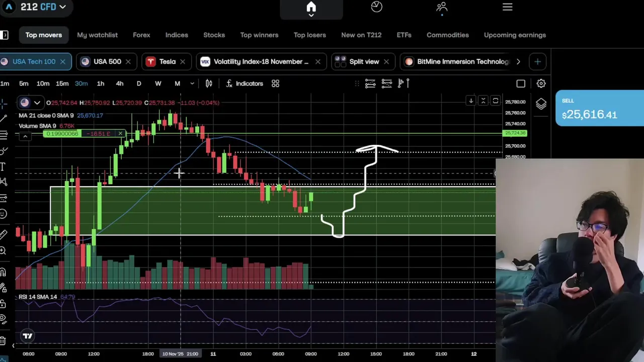Select the 4h timeframe
This screenshot has height=362, width=644.
coord(120,83)
